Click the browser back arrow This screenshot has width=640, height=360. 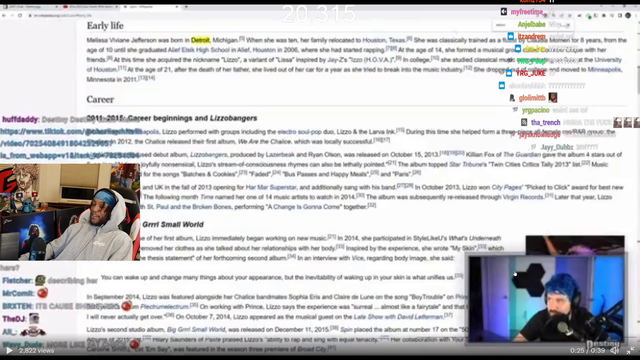4,15
